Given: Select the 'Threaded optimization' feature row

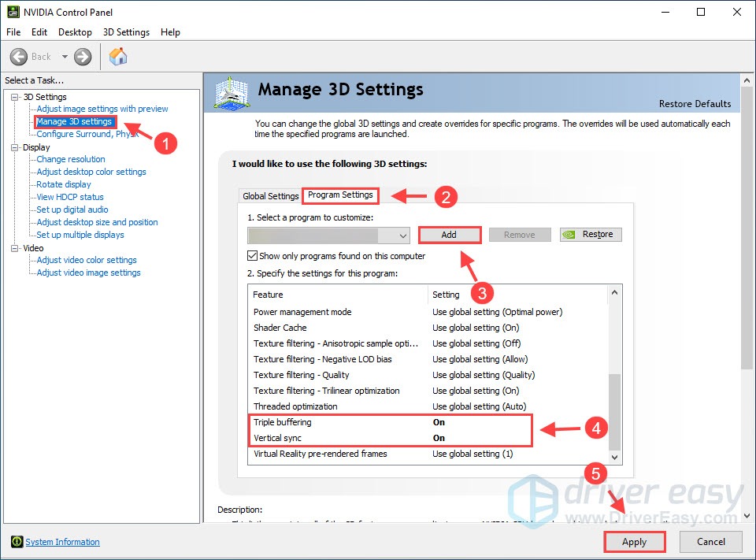Looking at the screenshot, I should point(428,406).
